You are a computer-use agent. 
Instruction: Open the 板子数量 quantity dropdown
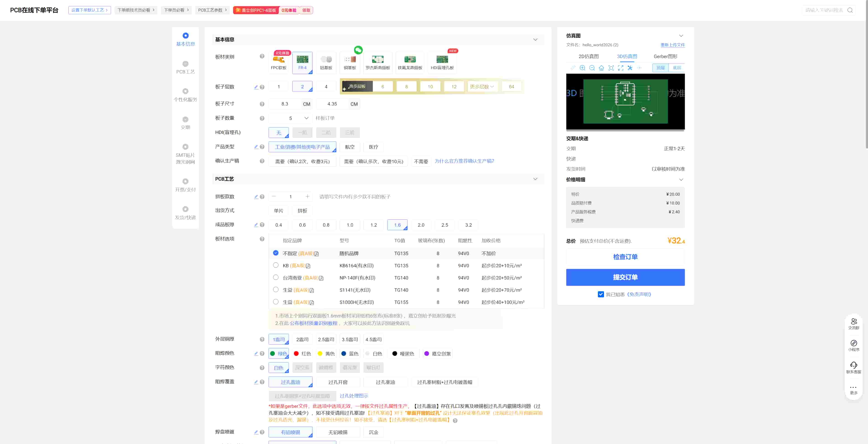tap(306, 118)
